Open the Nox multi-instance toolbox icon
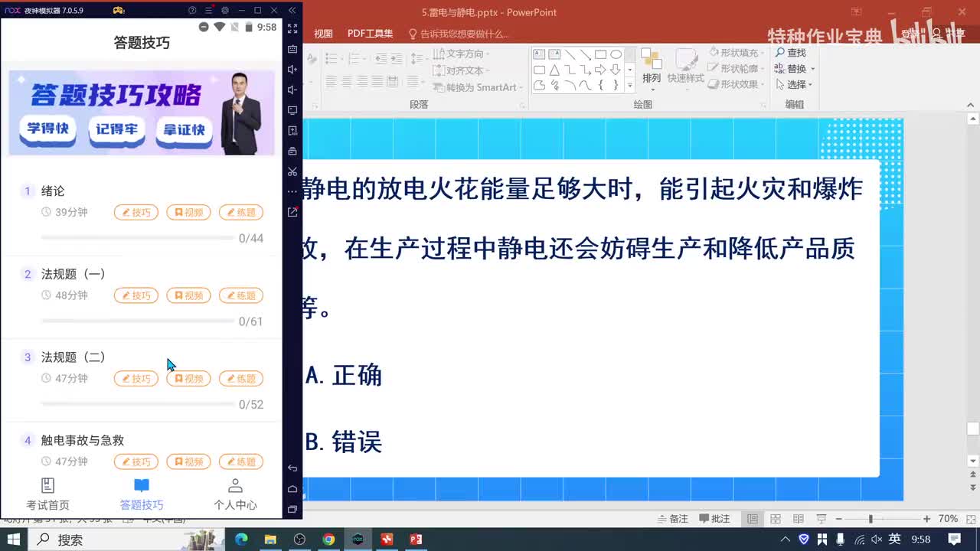 tap(292, 152)
